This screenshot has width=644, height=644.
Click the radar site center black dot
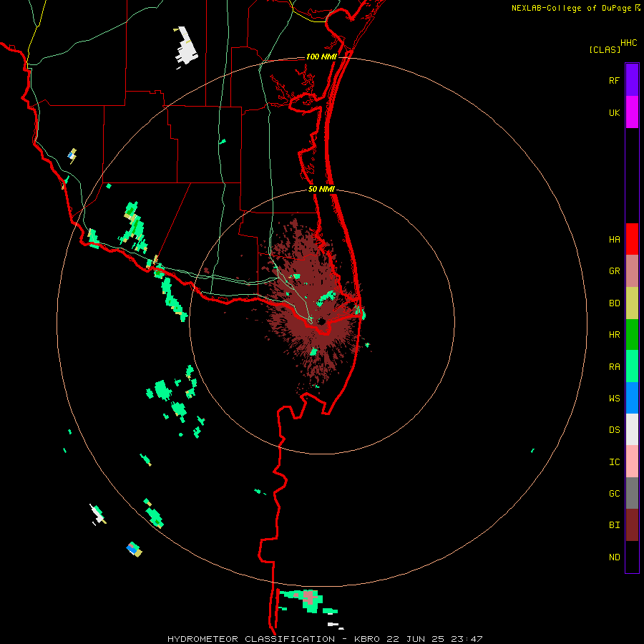pyautogui.click(x=321, y=321)
